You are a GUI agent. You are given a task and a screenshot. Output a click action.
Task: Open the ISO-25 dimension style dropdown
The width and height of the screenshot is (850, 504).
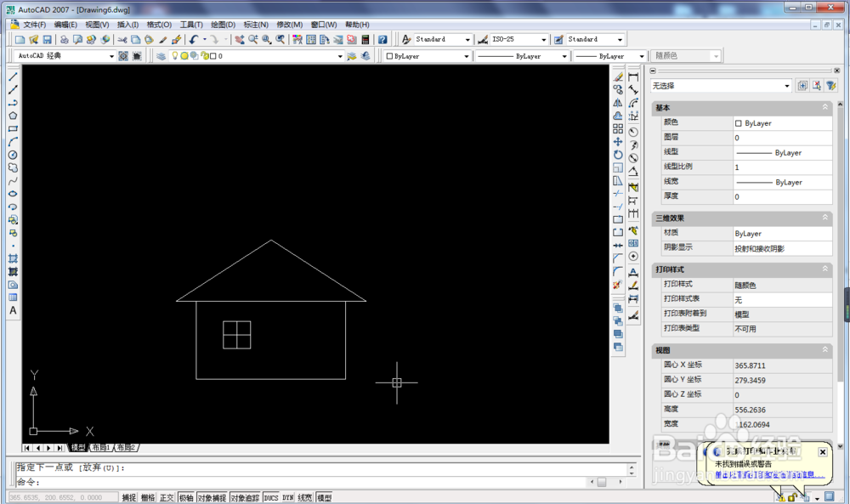click(543, 40)
